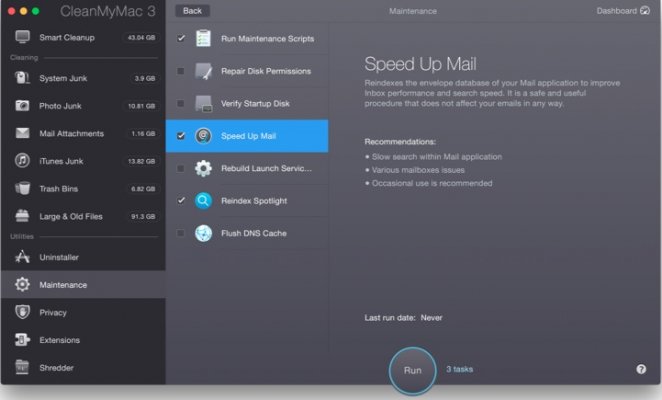
Task: Click the Reindex Spotlight magnifier icon
Action: (x=203, y=201)
